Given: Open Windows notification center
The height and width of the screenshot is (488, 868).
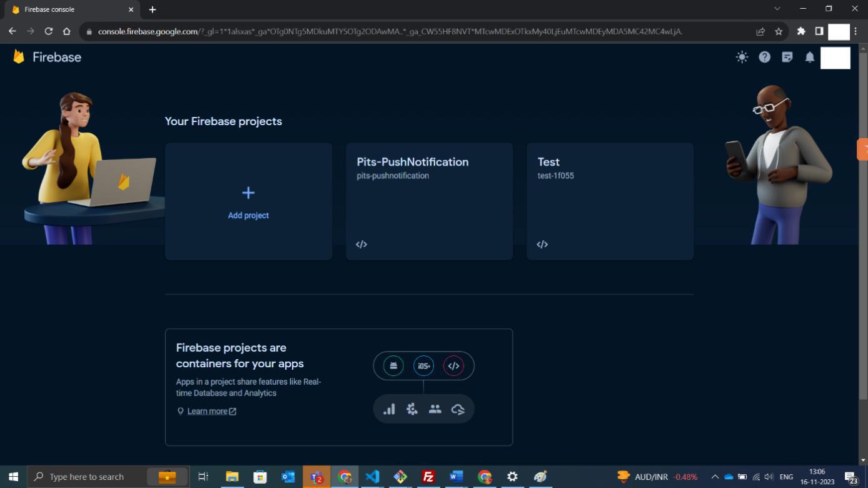Looking at the screenshot, I should [x=852, y=477].
